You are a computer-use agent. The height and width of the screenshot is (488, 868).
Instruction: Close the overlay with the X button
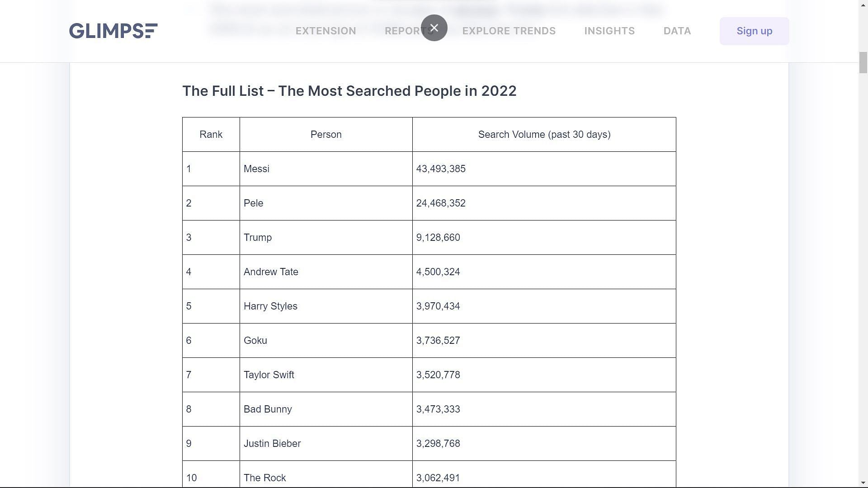434,28
